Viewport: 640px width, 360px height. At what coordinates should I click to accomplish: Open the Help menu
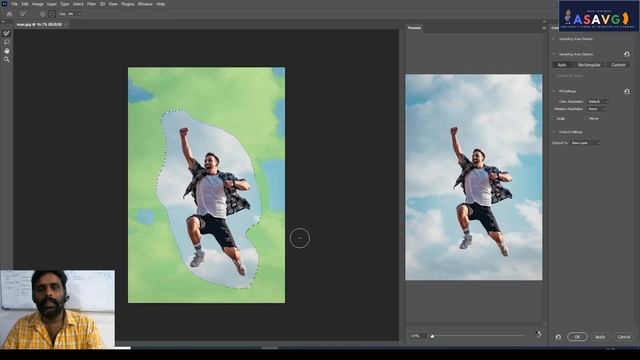[161, 4]
